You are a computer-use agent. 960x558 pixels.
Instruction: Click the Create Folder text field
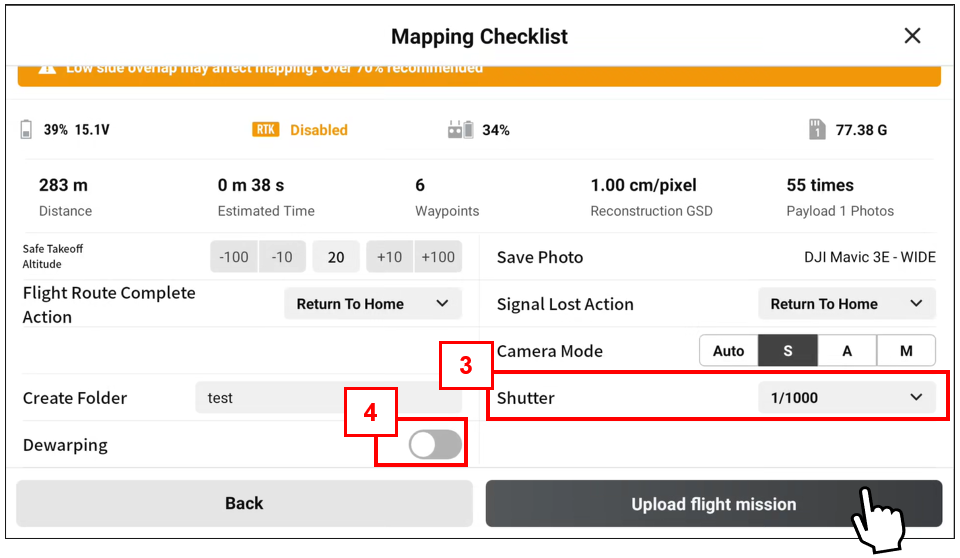click(328, 398)
